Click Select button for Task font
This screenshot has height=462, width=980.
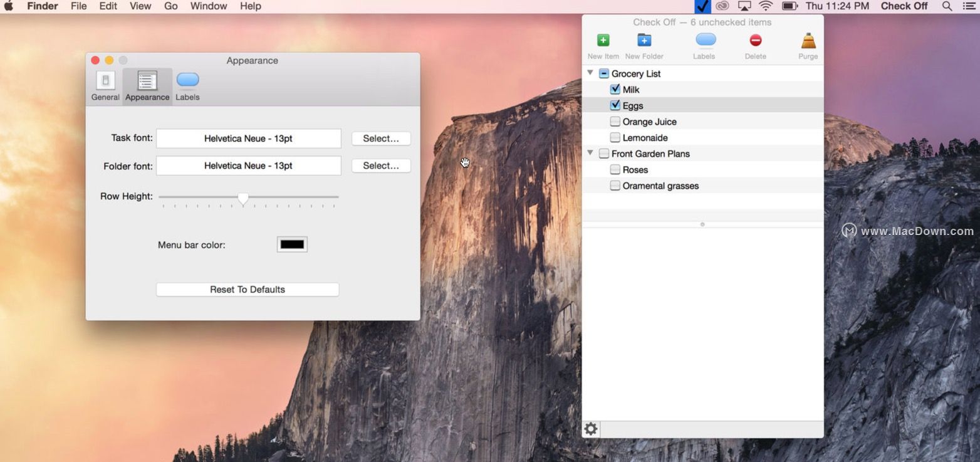click(381, 139)
